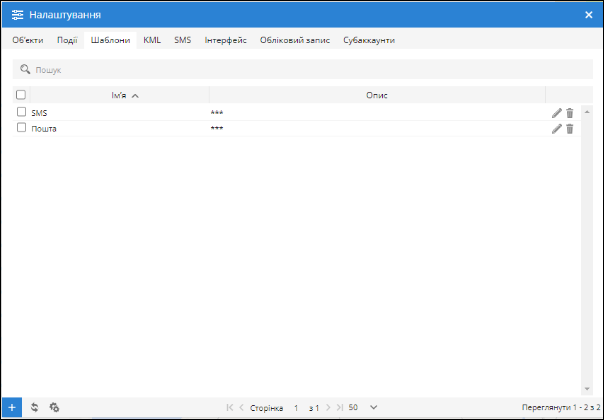
Task: Delete the Пошта template with trash icon
Action: (570, 129)
